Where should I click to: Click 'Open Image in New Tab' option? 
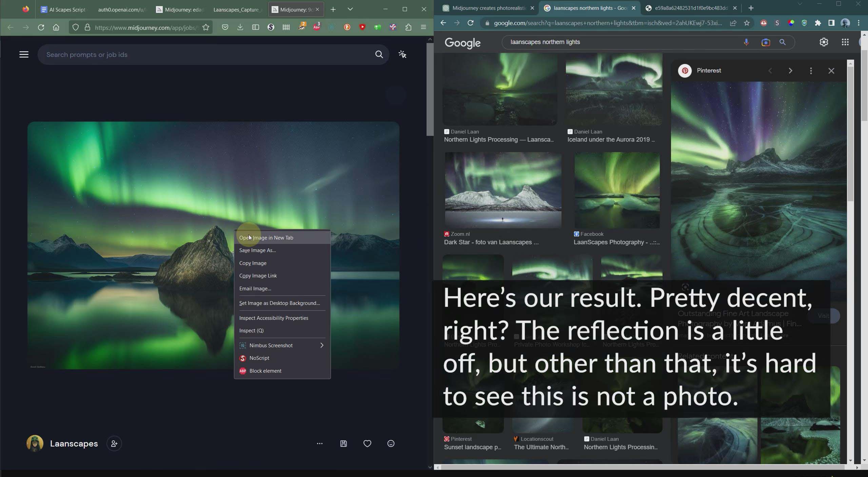click(266, 237)
